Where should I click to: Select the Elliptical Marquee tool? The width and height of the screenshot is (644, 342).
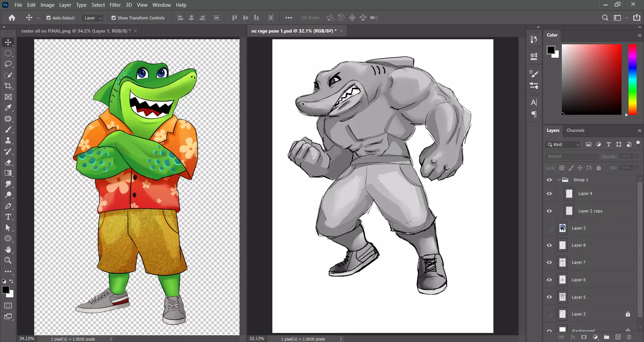(x=8, y=53)
